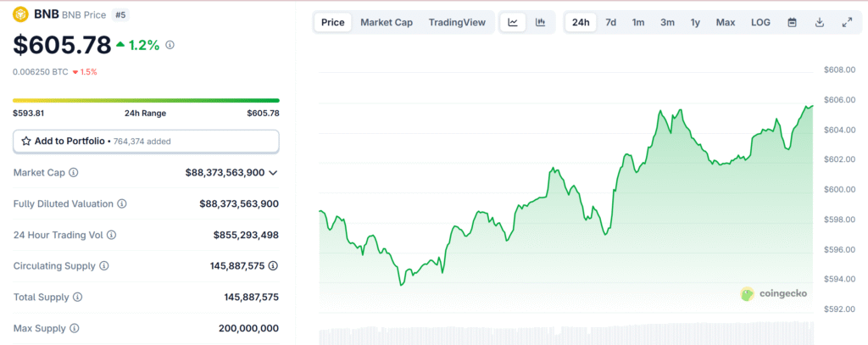The image size is (868, 345).
Task: Click the volume bars under chart
Action: point(566,333)
